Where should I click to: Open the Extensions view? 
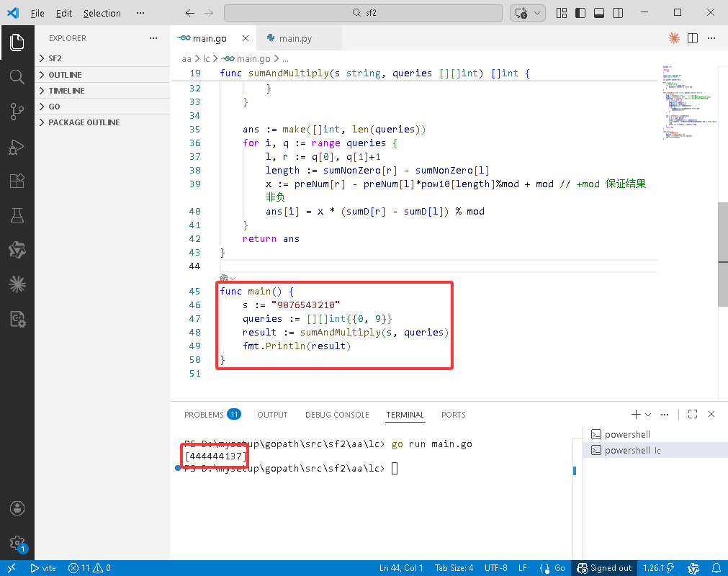(17, 181)
